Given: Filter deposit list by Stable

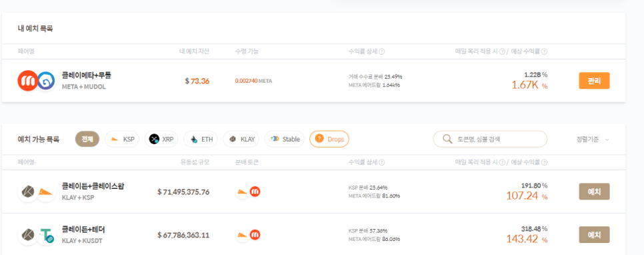Looking at the screenshot, I should (x=285, y=139).
